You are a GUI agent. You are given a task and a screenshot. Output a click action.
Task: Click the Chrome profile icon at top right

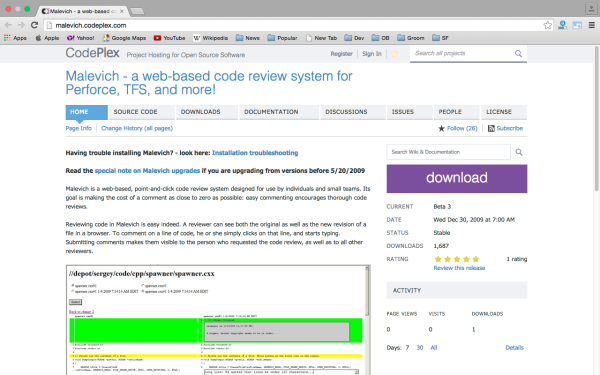pos(591,8)
